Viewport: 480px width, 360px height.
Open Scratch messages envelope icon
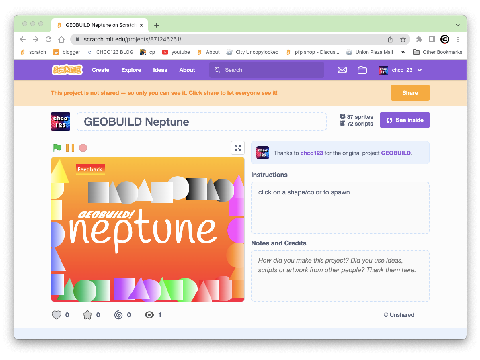342,70
